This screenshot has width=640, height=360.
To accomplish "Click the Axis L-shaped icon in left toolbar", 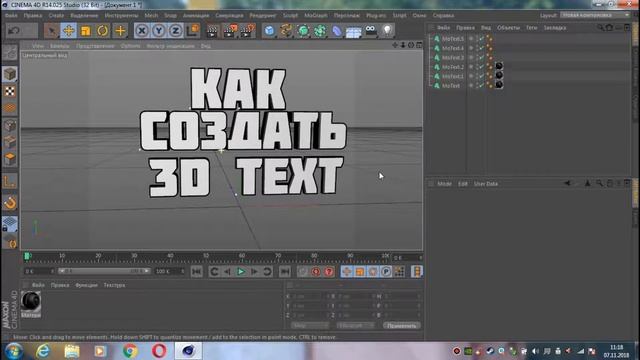I will pyautogui.click(x=10, y=181).
